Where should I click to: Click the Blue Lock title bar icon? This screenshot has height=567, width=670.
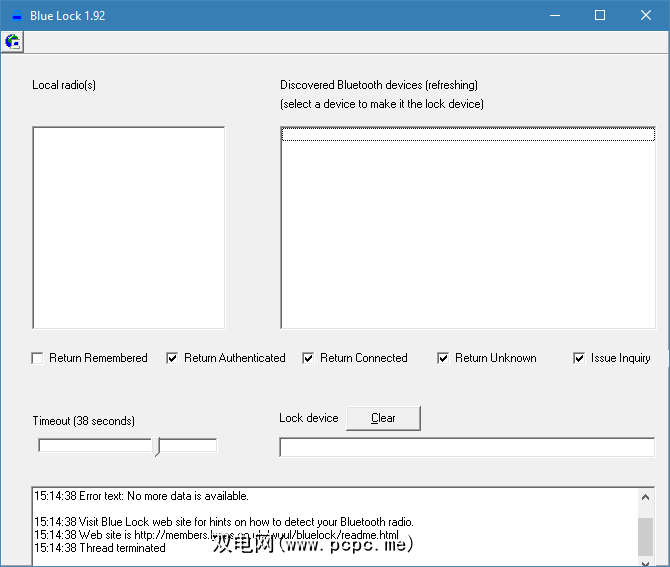(17, 16)
